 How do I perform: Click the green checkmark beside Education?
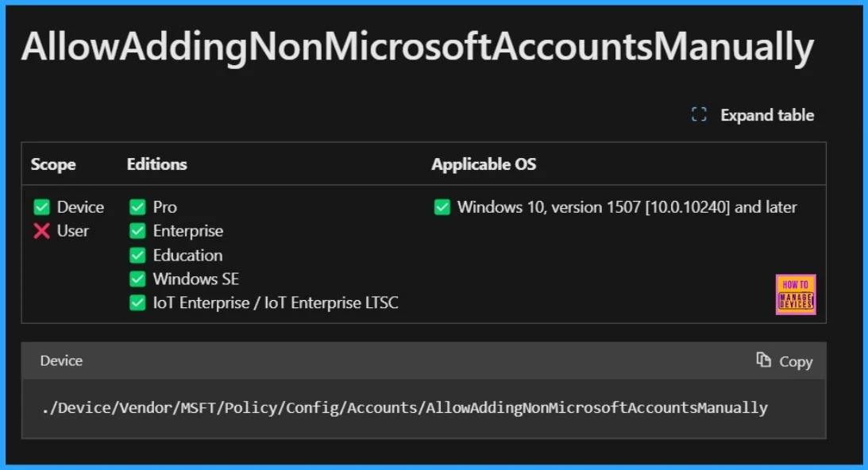pyautogui.click(x=138, y=255)
